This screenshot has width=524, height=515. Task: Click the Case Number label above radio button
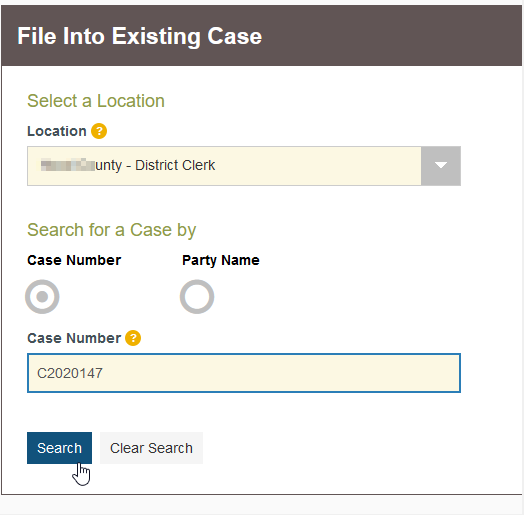click(74, 260)
